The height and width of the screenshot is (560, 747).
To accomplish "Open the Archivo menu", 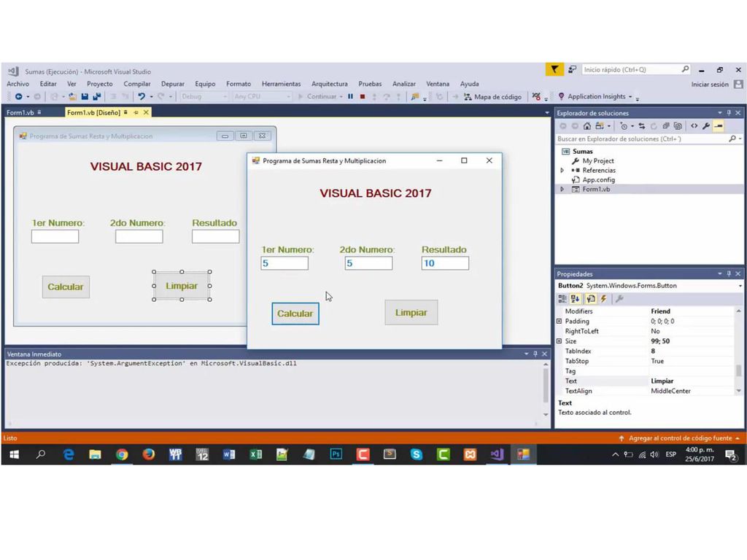I will tap(18, 84).
